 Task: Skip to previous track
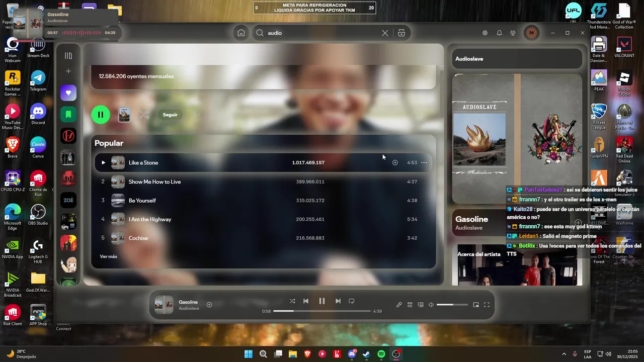pyautogui.click(x=306, y=301)
